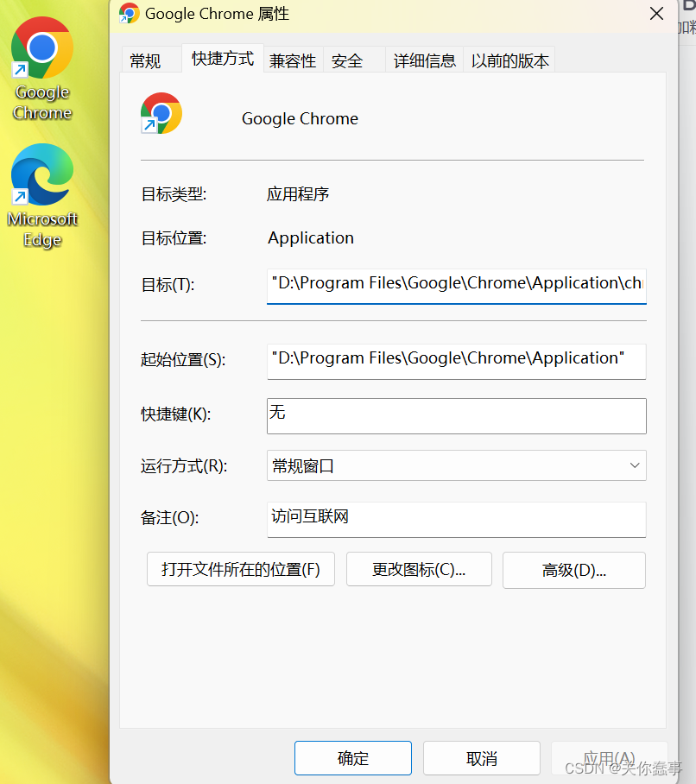696x784 pixels.
Task: Click into the 备注(O) comment field
Action: click(457, 520)
